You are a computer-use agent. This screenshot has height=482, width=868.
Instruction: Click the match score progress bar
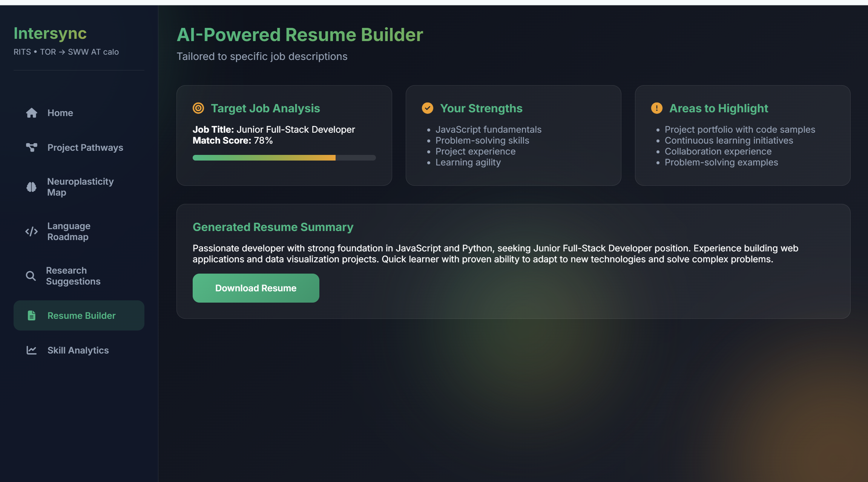(x=284, y=158)
